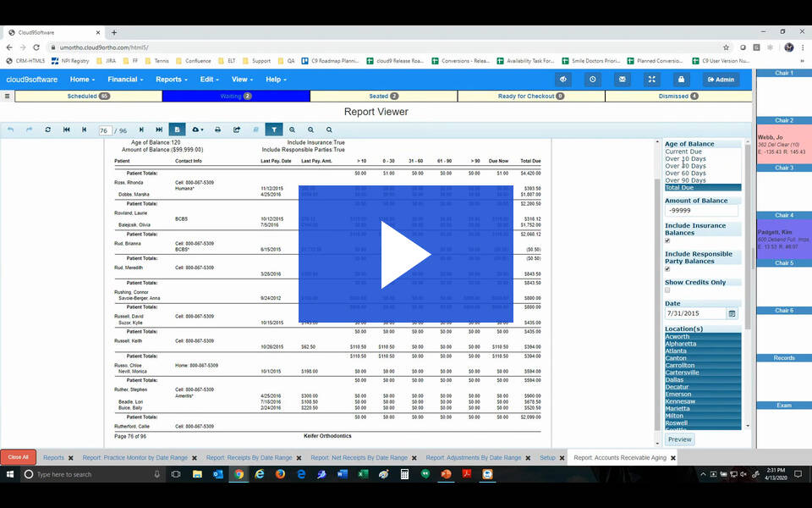Close the Setup tab
The image size is (812, 508).
pos(562,458)
